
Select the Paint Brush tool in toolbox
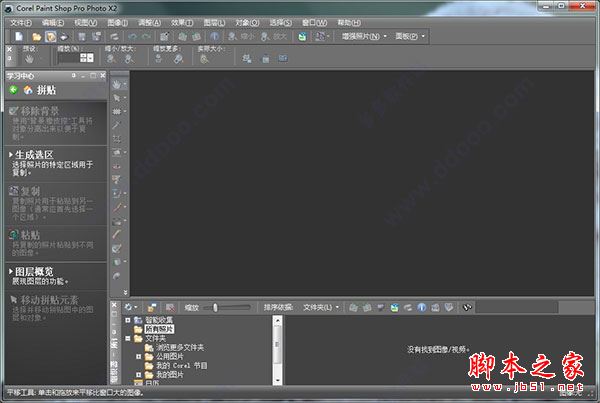117,207
